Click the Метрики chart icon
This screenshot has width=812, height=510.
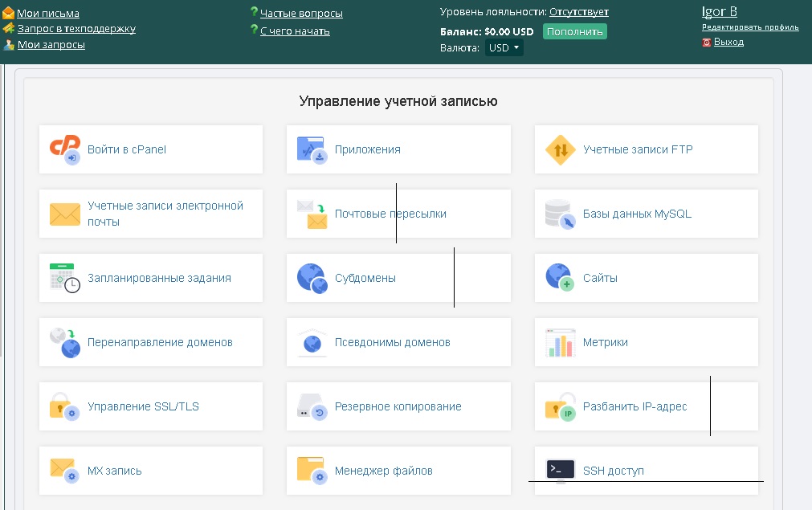coord(560,342)
